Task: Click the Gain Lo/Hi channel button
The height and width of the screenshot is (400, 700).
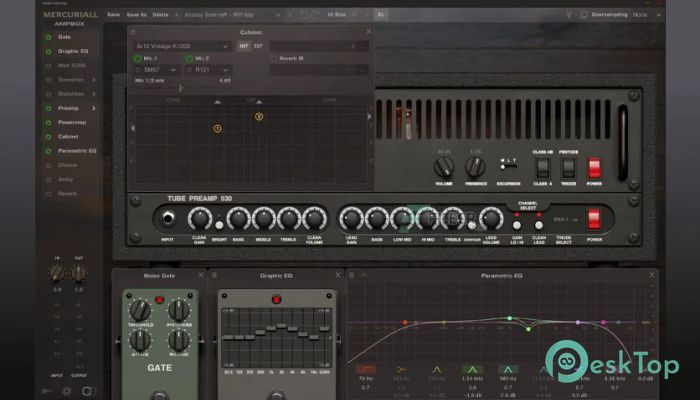Action: point(517,225)
